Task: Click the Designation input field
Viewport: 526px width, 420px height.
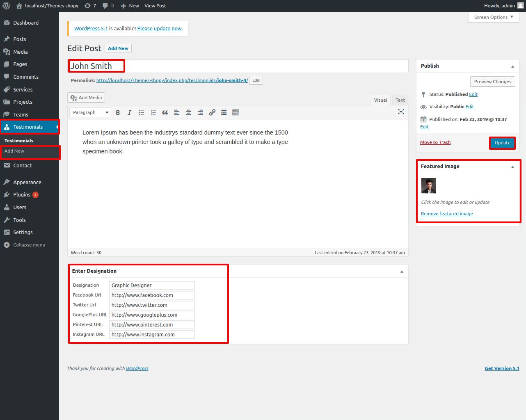Action: (x=152, y=285)
